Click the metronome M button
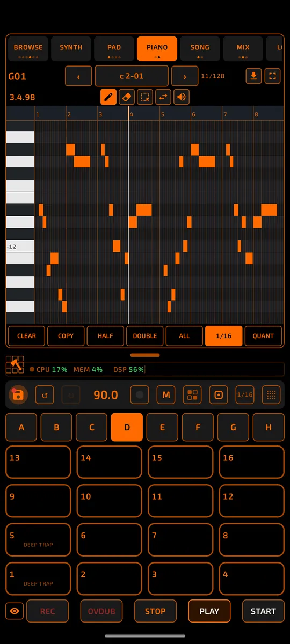 pos(166,395)
